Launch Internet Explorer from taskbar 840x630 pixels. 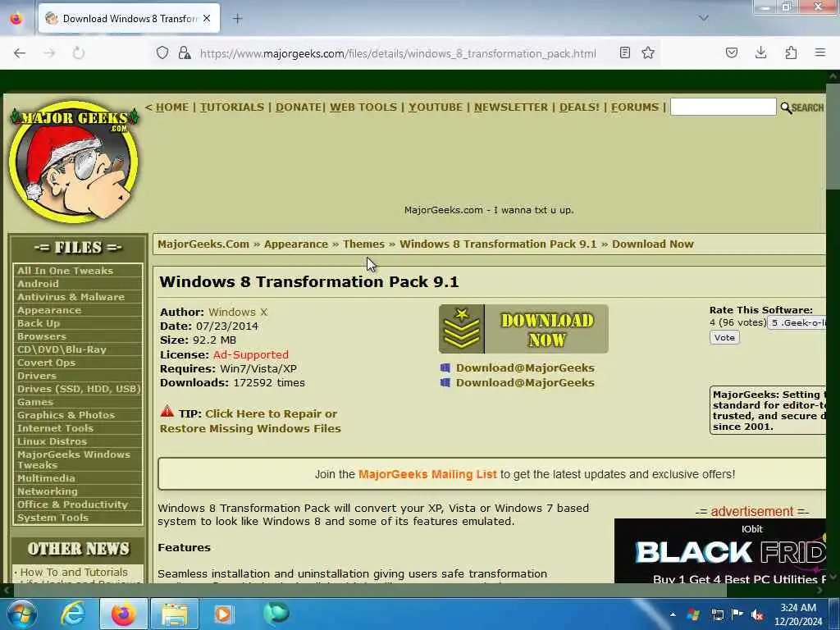point(73,614)
